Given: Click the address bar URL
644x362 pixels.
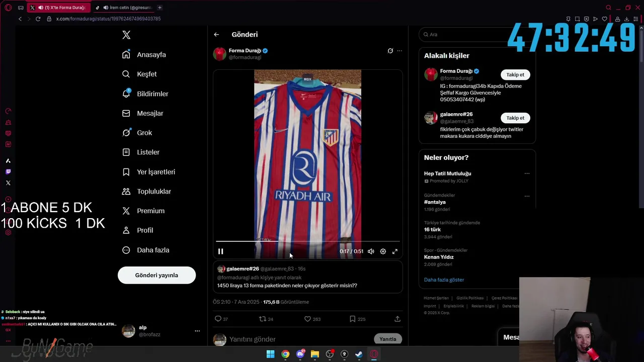Looking at the screenshot, I should [x=108, y=19].
